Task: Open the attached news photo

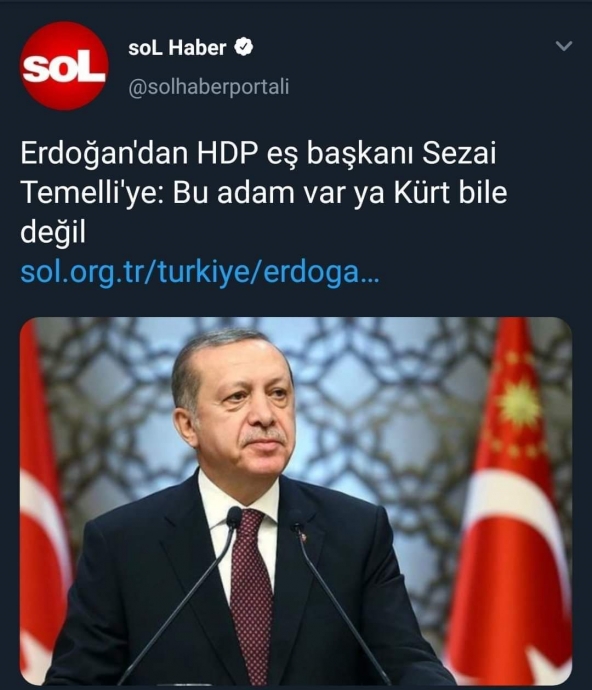Action: point(296,501)
